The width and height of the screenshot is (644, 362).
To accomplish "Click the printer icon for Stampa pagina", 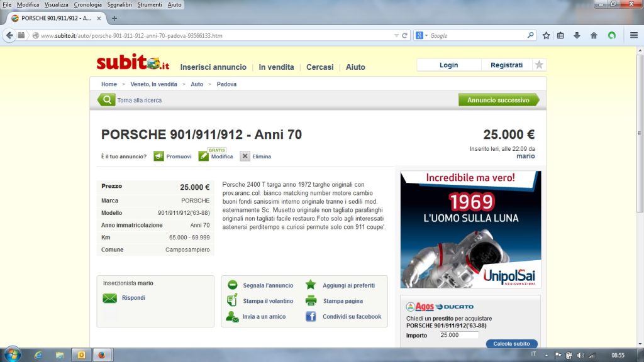I will (x=311, y=301).
